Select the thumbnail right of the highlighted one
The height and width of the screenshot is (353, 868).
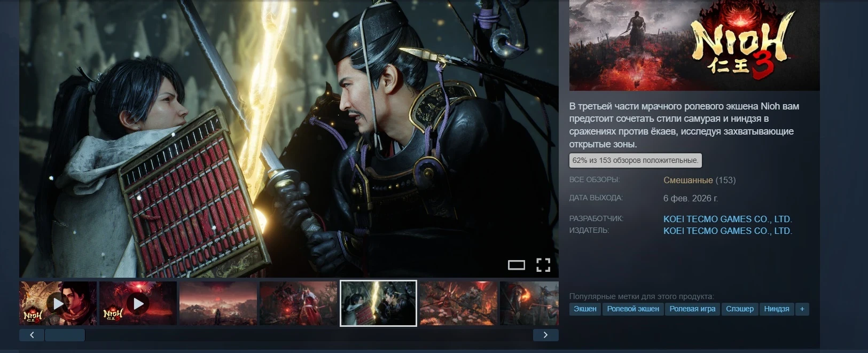[x=458, y=303]
